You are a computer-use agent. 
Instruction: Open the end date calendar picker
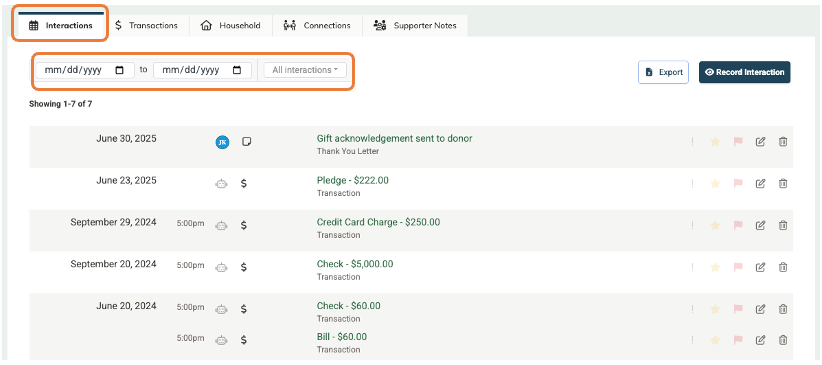(x=237, y=70)
